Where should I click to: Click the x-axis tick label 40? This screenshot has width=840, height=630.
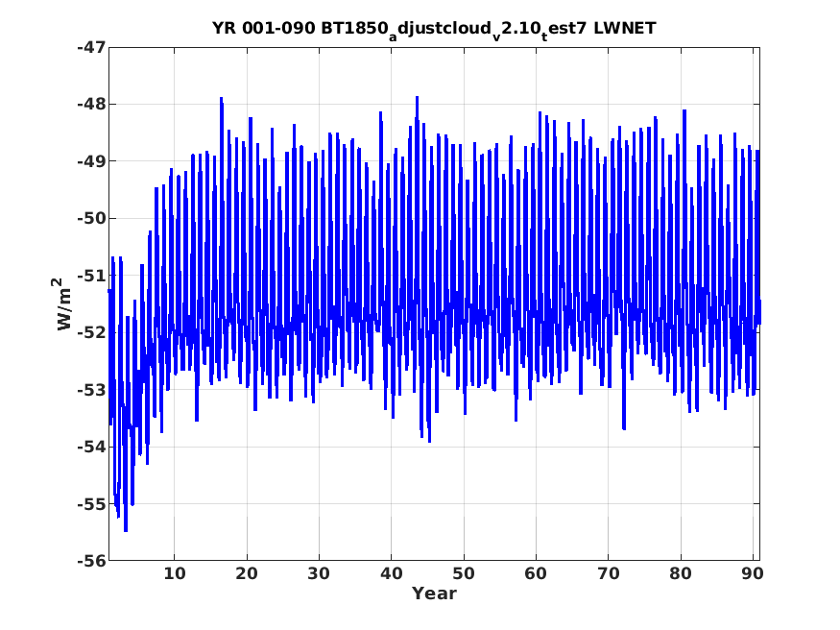pos(391,573)
